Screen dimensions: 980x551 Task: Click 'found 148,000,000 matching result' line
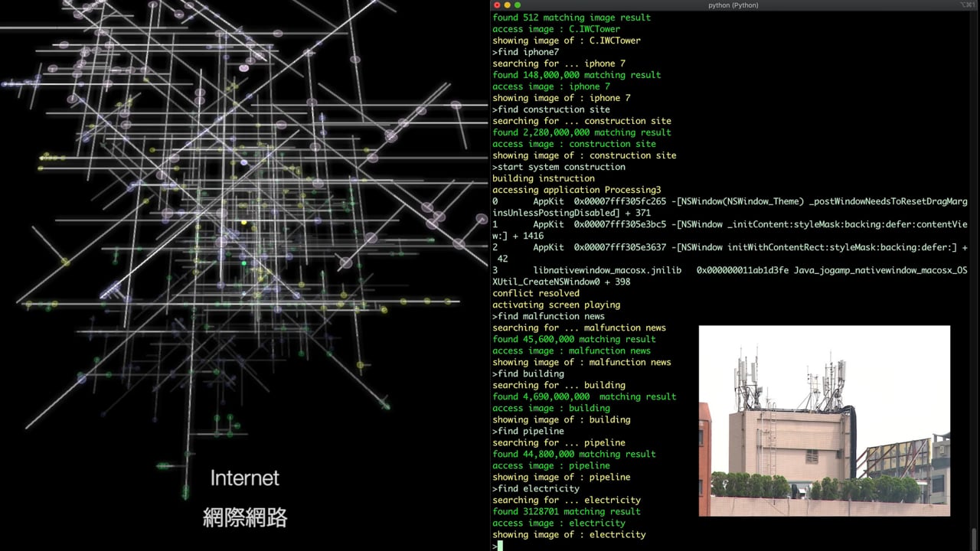pos(577,75)
